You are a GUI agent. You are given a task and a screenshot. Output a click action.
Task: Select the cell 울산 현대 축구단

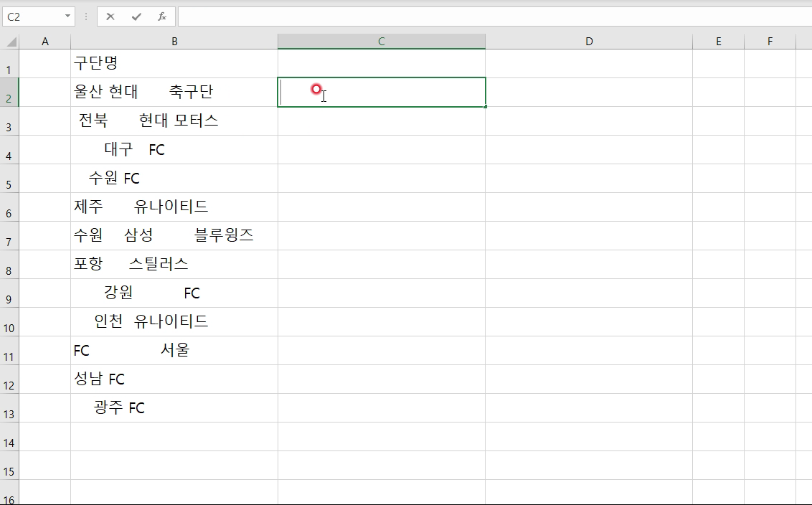[174, 93]
